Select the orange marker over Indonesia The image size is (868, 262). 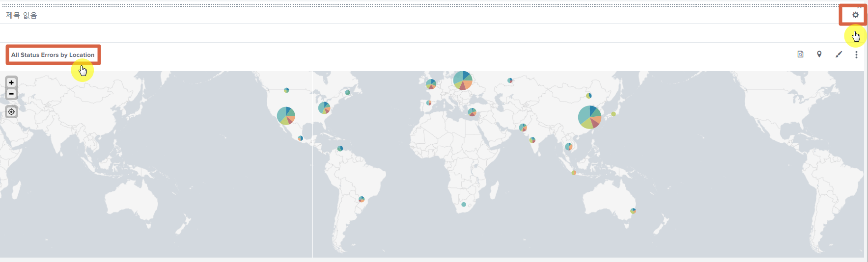pos(574,173)
